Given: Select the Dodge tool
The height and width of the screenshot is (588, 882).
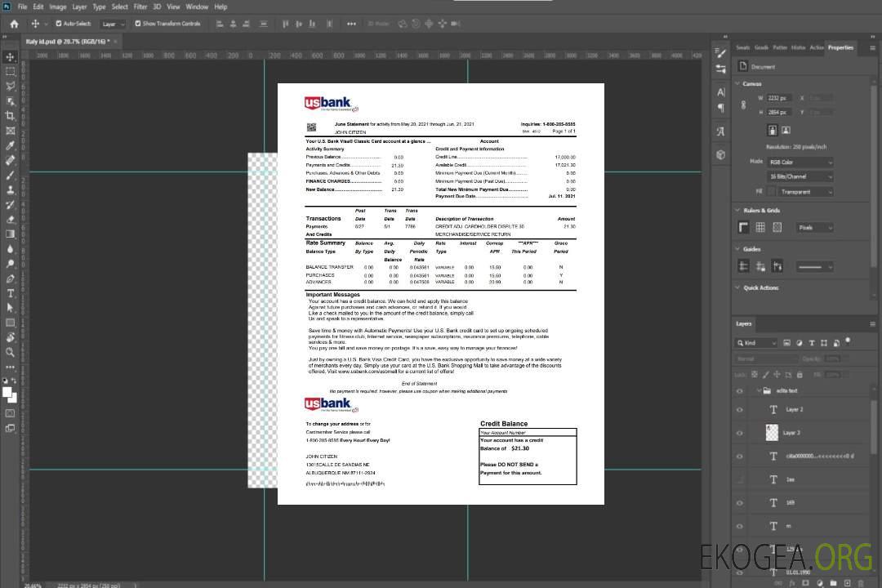Looking at the screenshot, I should click(x=10, y=264).
